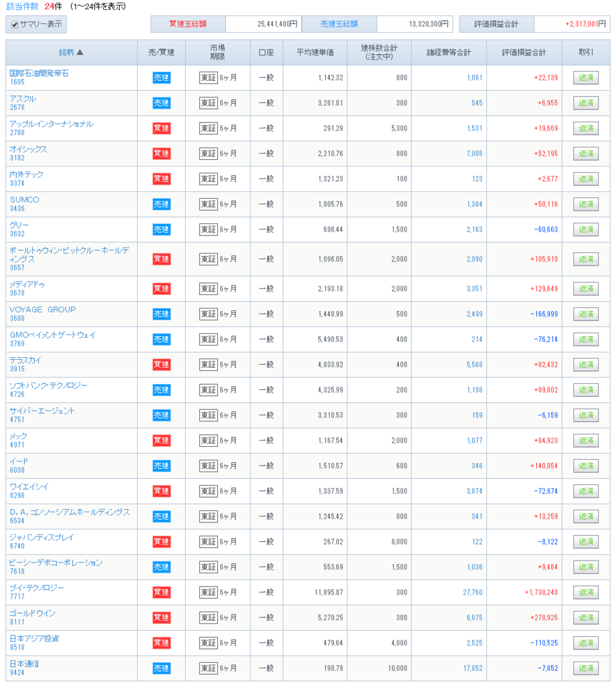
Task: Click fees 27,760 in ブイ・テクノロジー row
Action: tap(473, 593)
